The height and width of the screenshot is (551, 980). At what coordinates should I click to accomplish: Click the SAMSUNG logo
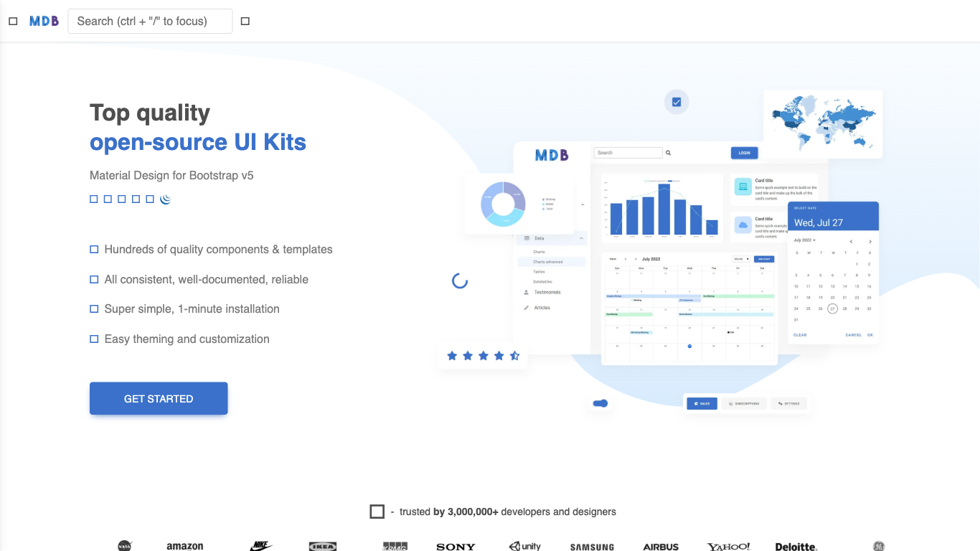tap(592, 547)
